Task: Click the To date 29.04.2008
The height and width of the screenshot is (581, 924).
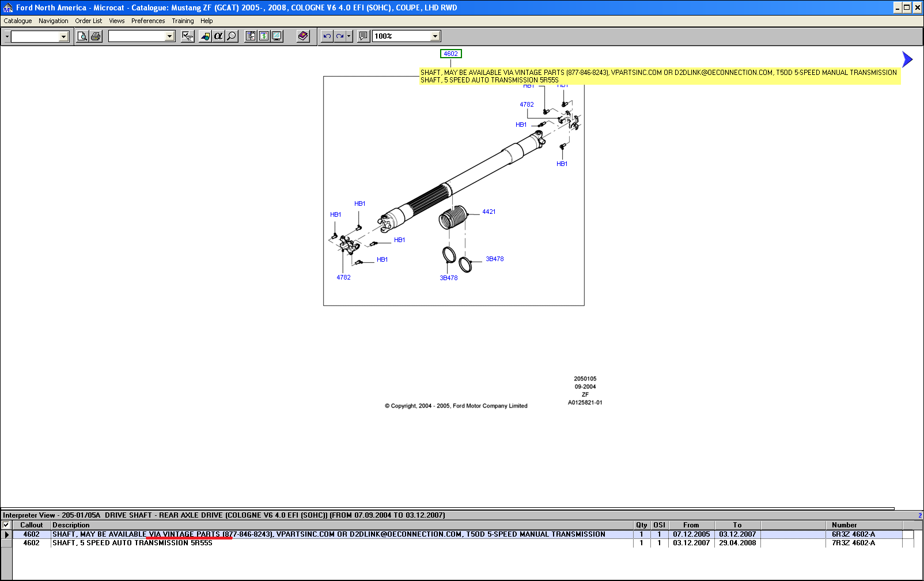Action: tap(737, 543)
